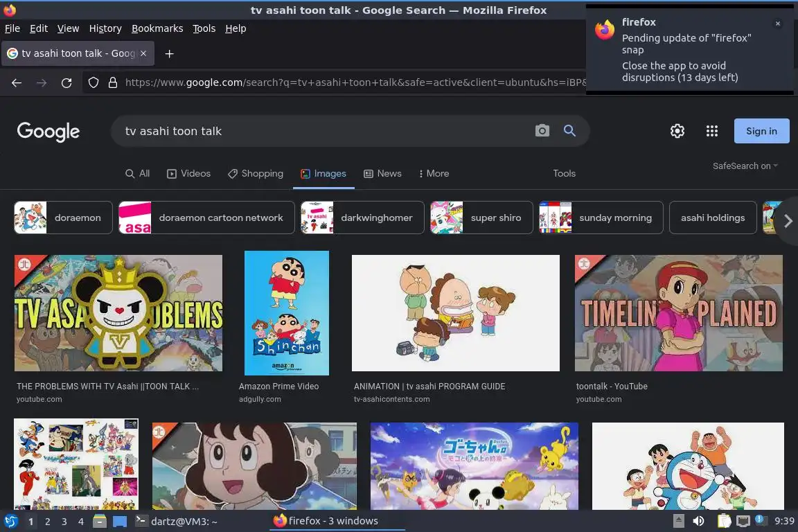
Task: Open a new browser tab
Action: (170, 53)
